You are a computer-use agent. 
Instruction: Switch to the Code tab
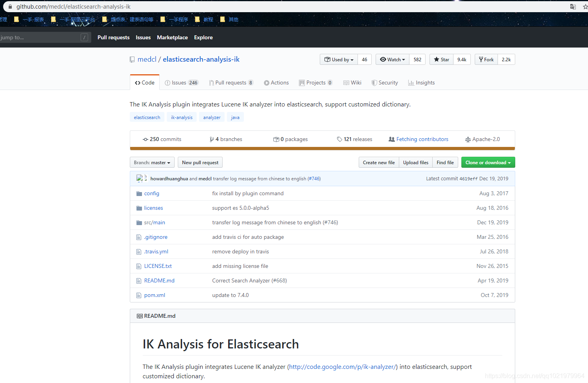click(144, 82)
